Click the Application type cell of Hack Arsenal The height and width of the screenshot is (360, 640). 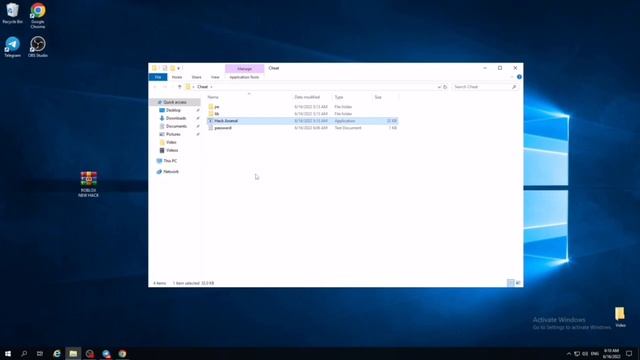(x=344, y=121)
